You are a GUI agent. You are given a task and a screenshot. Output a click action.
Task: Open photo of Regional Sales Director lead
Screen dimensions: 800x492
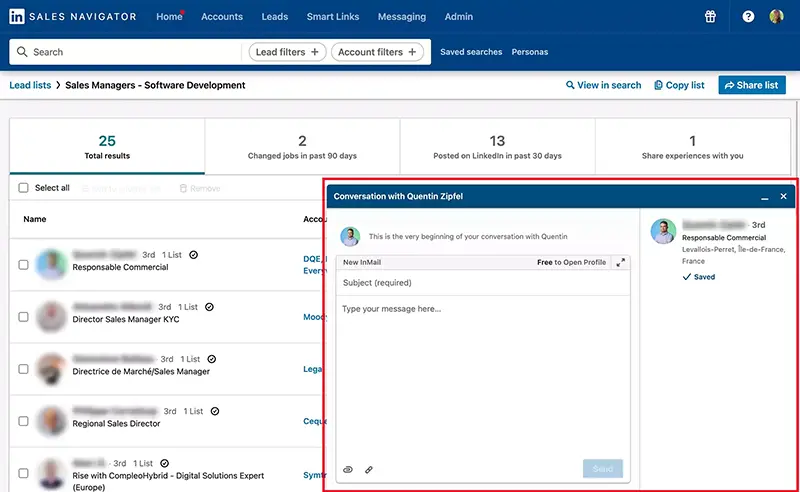[x=51, y=421]
